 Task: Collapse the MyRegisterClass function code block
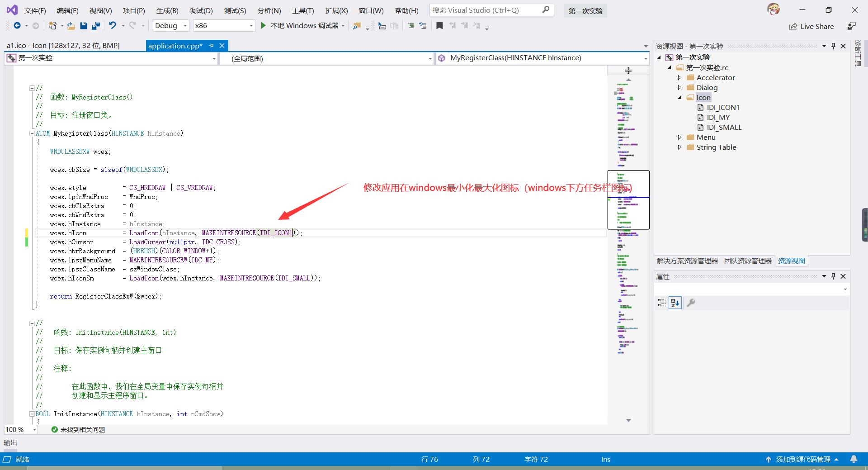32,133
